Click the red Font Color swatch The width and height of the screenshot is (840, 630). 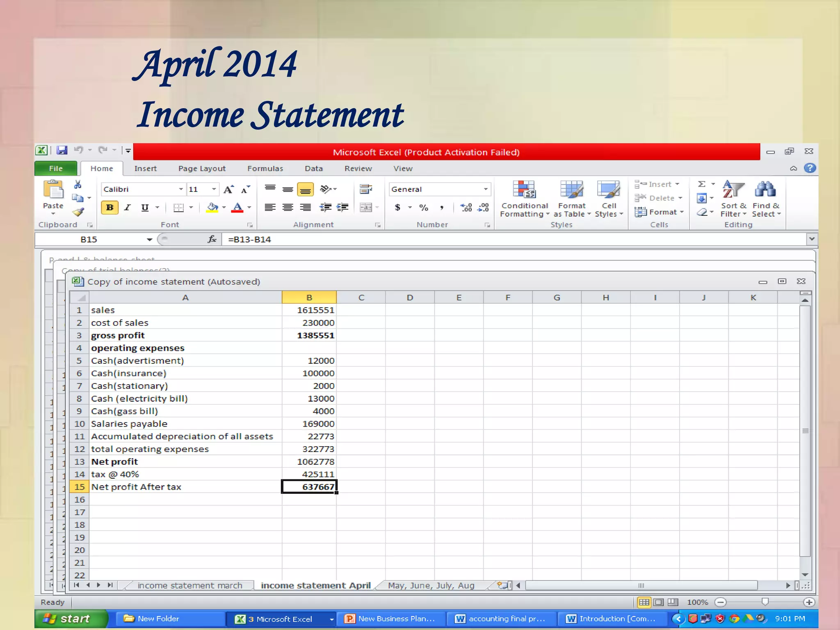click(237, 208)
